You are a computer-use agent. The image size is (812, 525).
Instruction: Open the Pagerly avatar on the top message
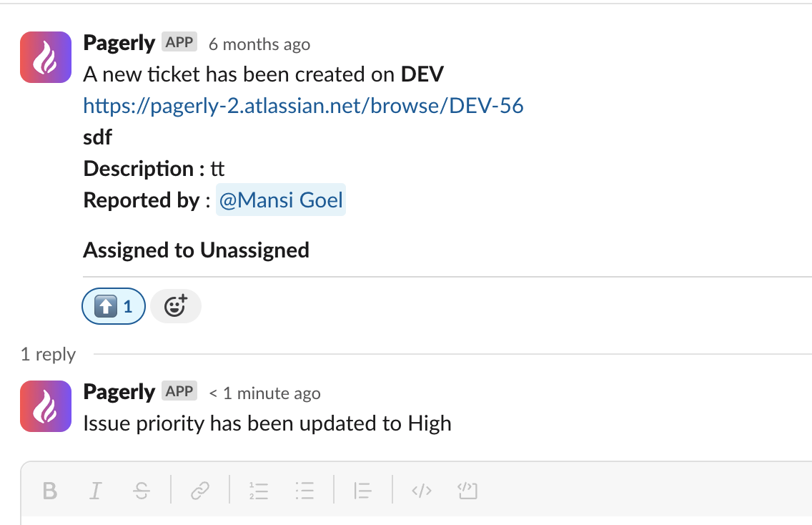click(x=46, y=57)
